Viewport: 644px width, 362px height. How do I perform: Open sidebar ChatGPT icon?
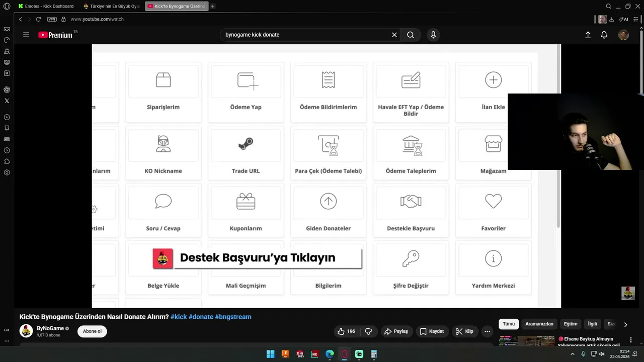7,89
